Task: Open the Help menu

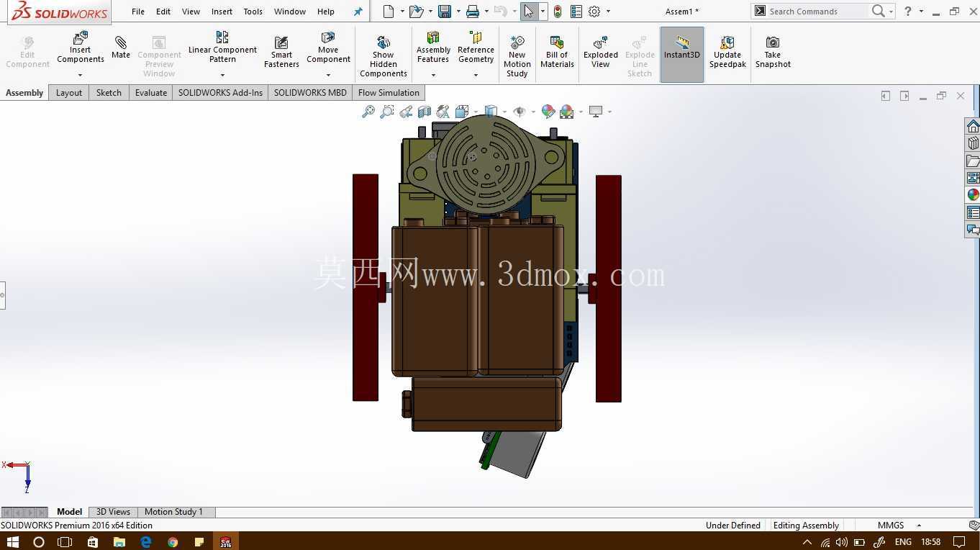Action: pyautogui.click(x=326, y=12)
